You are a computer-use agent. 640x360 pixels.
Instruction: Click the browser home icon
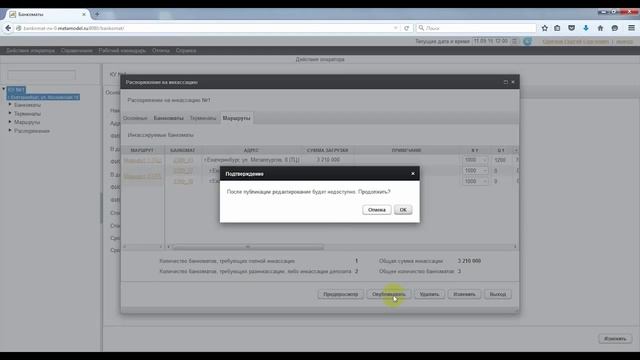[600, 28]
